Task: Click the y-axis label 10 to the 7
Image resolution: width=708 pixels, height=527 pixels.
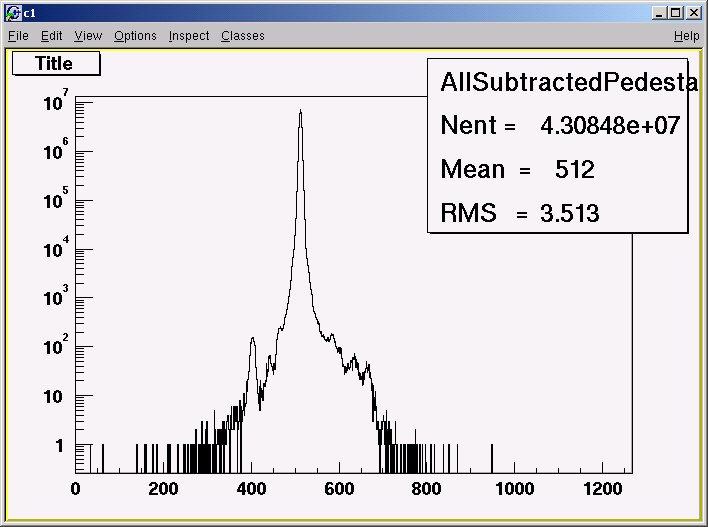Action: click(56, 100)
